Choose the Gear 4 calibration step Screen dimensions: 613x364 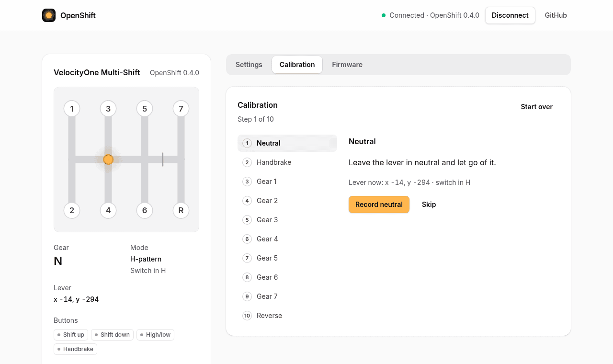(x=287, y=239)
